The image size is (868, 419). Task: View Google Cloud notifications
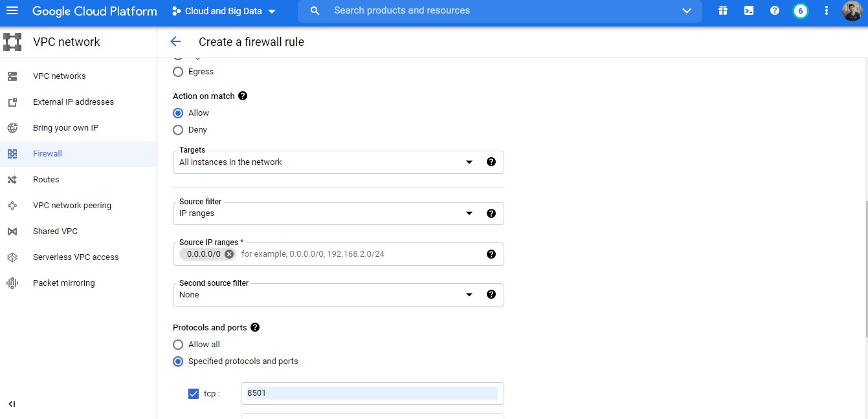pyautogui.click(x=801, y=10)
